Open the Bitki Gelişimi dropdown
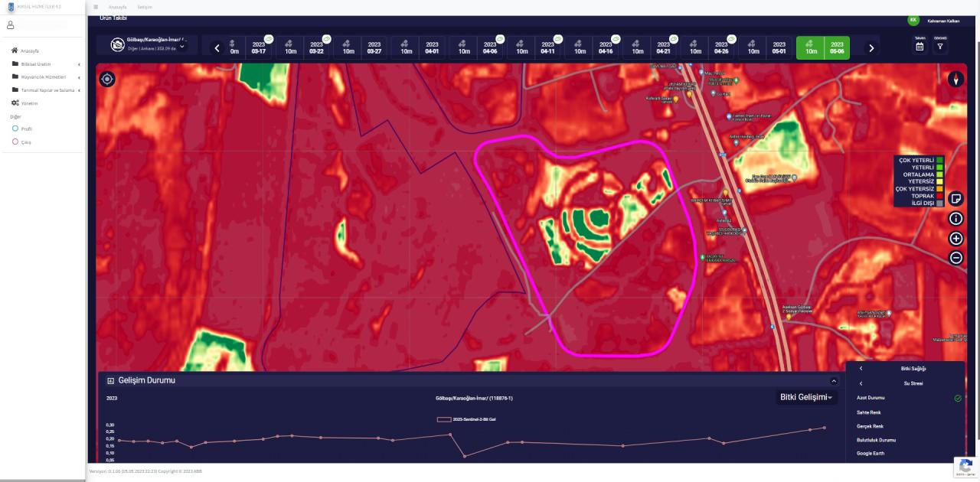 (x=808, y=397)
